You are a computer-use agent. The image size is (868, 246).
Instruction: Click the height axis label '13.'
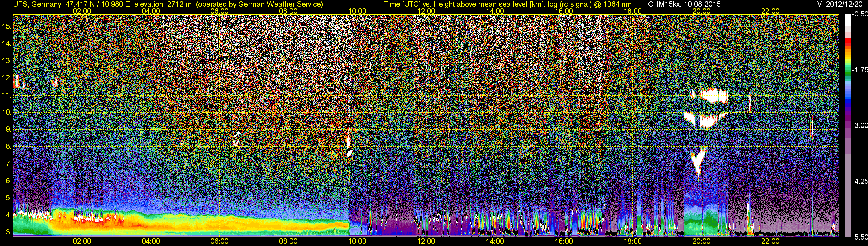pos(7,61)
